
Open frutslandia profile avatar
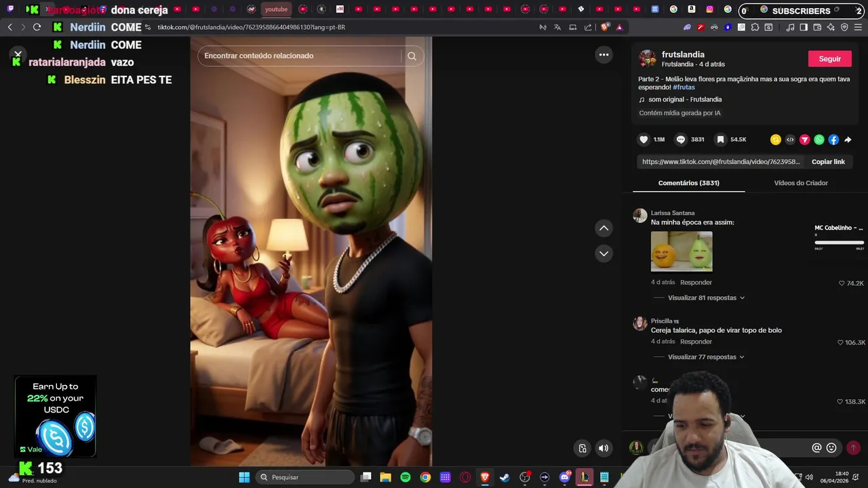click(648, 58)
